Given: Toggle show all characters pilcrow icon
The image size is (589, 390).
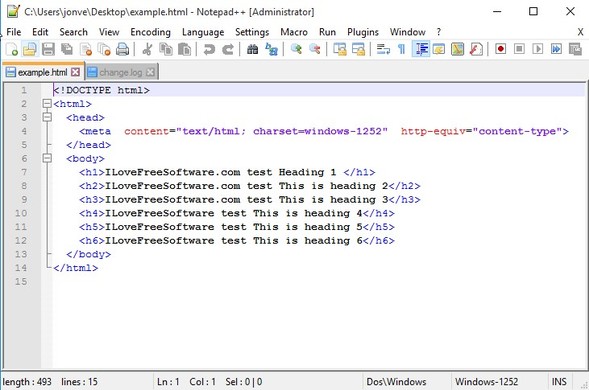Looking at the screenshot, I should coord(402,49).
